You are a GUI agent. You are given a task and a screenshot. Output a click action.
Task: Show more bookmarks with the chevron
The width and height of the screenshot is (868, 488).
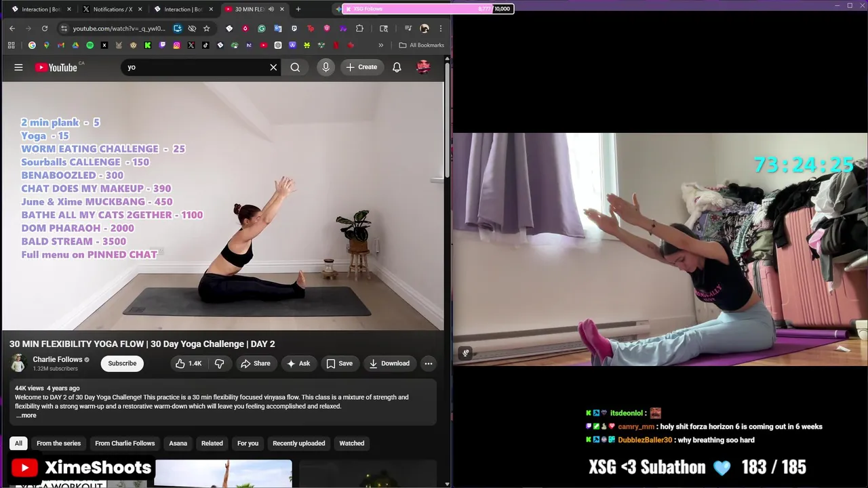click(380, 45)
